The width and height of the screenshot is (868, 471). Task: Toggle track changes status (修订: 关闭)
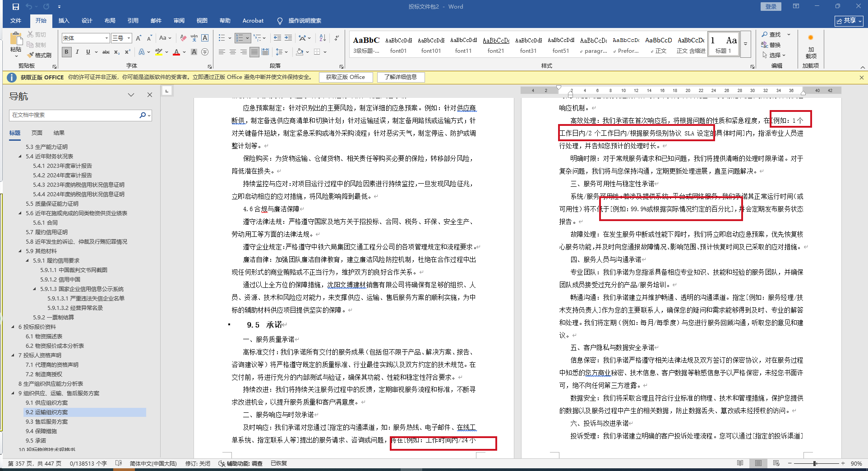(x=198, y=463)
